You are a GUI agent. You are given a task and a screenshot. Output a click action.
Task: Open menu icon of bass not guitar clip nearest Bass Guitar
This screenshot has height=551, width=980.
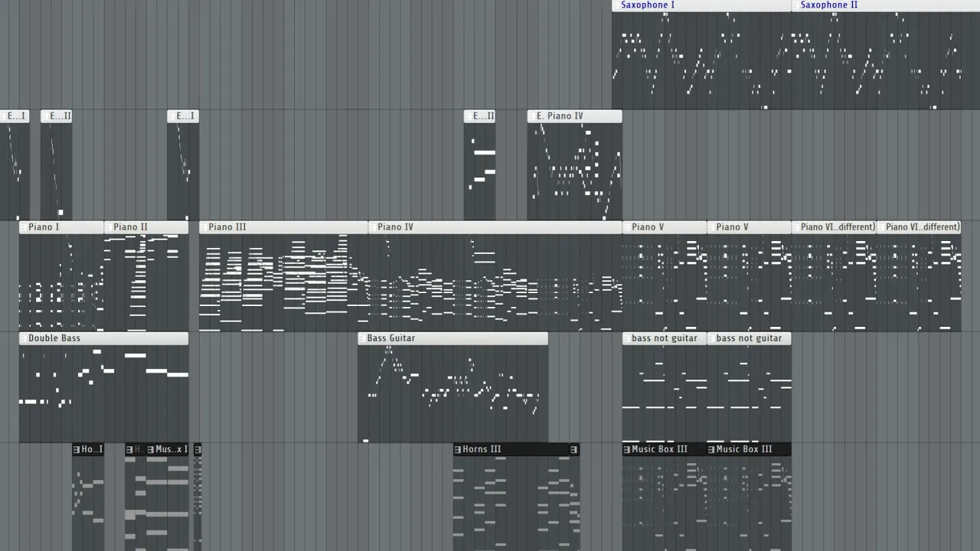coord(627,338)
